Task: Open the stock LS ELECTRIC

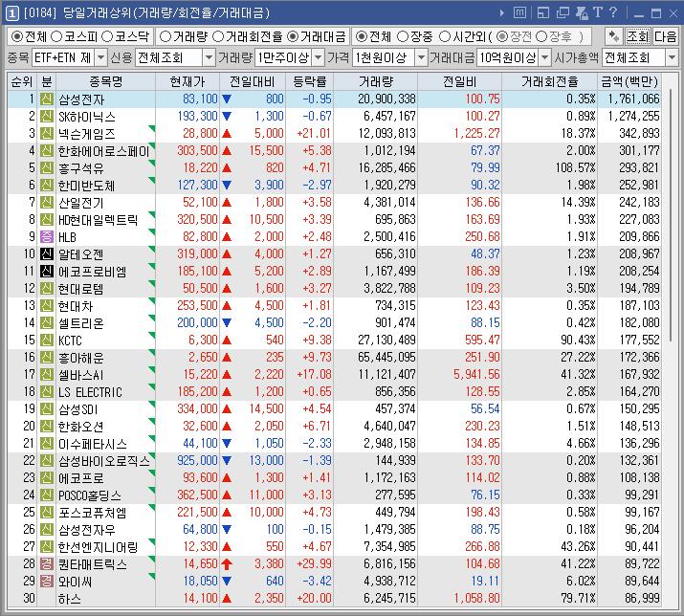Action: [90, 392]
